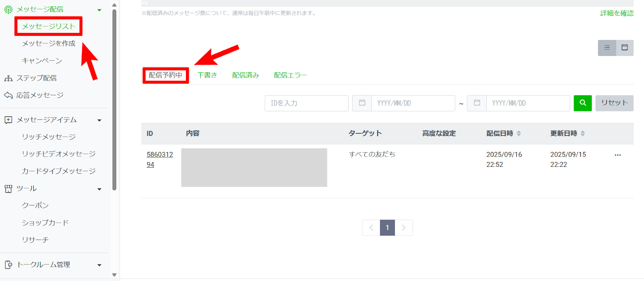Open message ID 586031294 link
The width and height of the screenshot is (644, 281).
tap(159, 159)
